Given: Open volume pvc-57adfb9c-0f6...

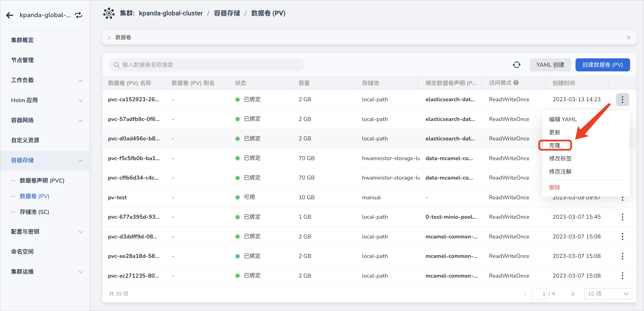Looking at the screenshot, I should 134,119.
